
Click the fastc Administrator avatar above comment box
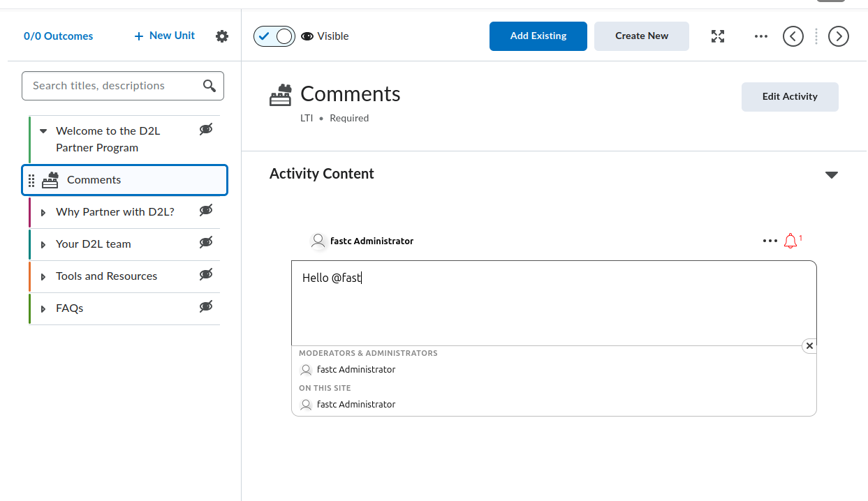[x=318, y=241]
